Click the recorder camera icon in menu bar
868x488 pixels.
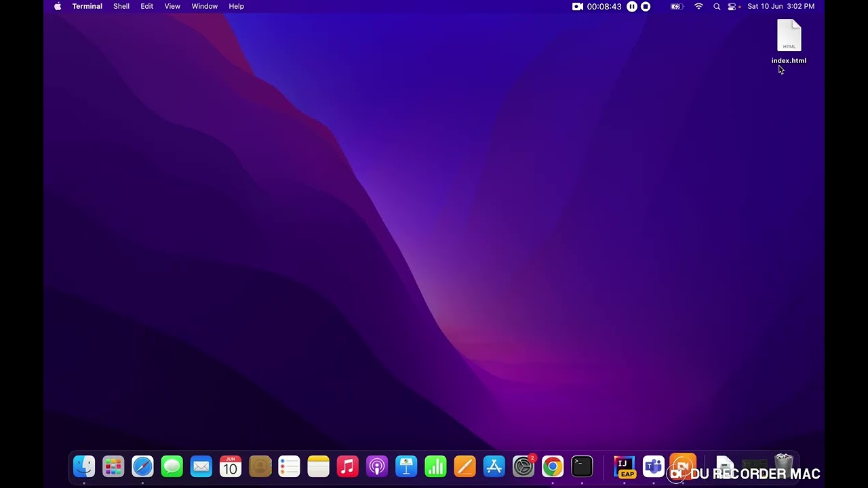578,6
